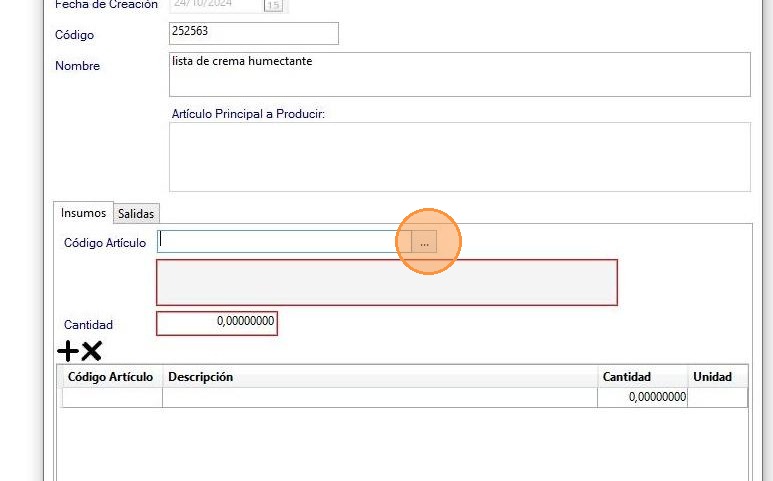
Task: Focus the Nombre text field
Action: click(460, 75)
